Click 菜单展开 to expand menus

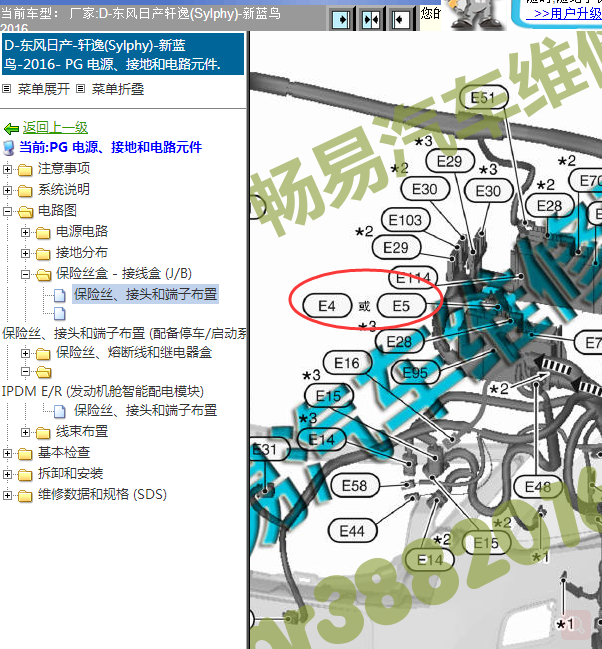(44, 89)
